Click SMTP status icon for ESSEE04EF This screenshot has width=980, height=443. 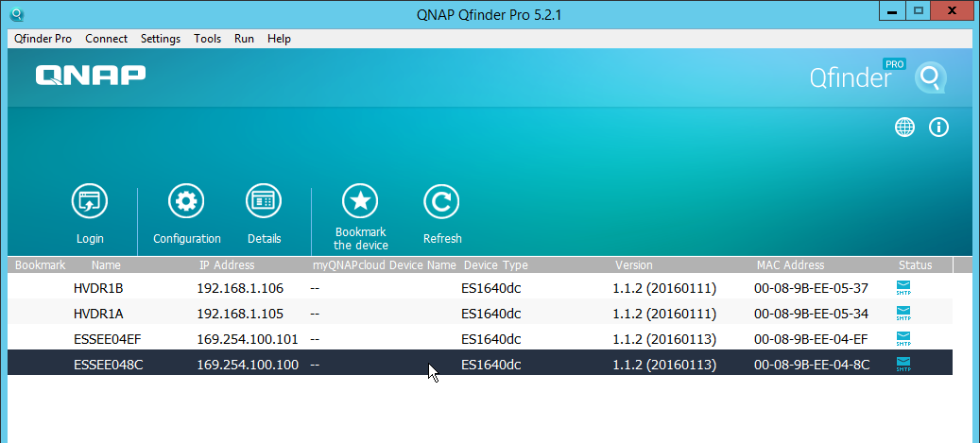tap(904, 338)
